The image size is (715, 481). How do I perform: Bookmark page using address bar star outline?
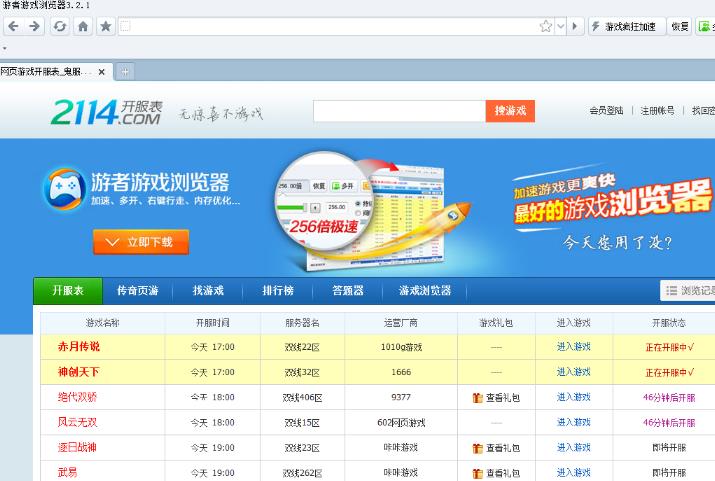[546, 26]
